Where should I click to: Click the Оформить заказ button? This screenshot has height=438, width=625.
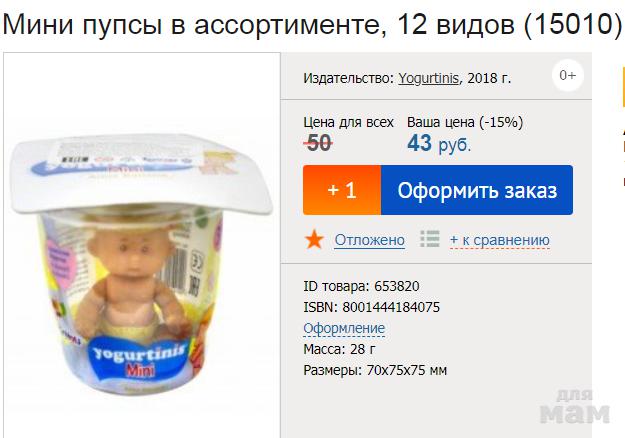477,190
